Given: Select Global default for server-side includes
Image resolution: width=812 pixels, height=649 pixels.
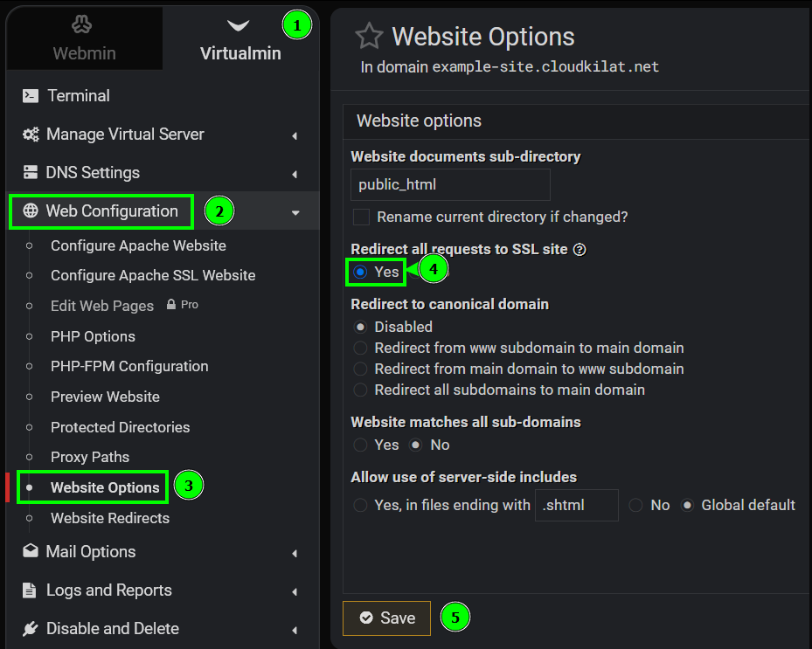Looking at the screenshot, I should 687,505.
